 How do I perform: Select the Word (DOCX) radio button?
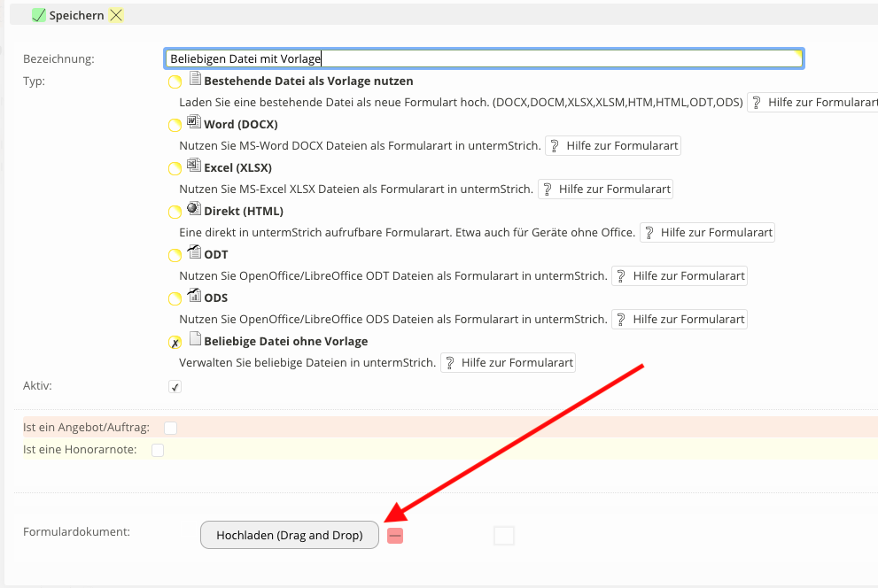click(175, 125)
